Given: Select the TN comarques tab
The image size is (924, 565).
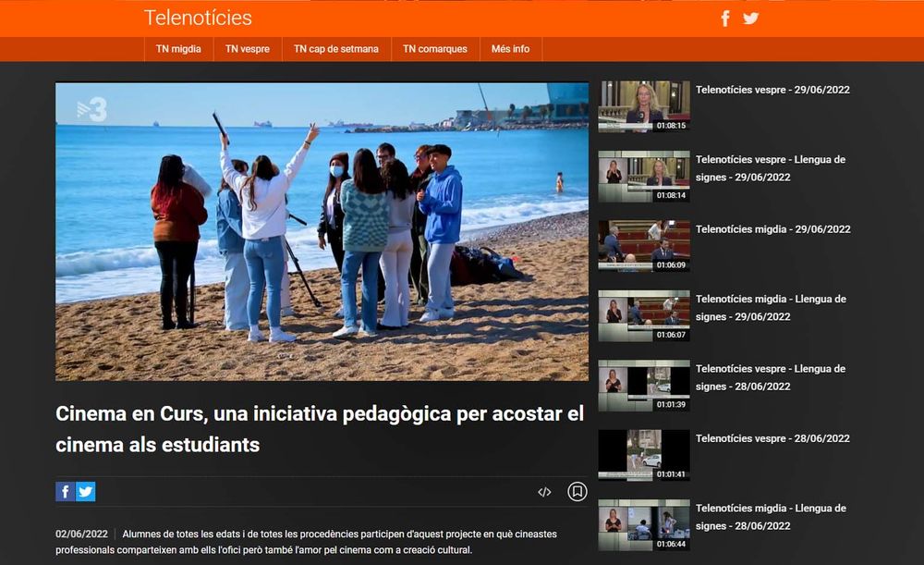Looking at the screenshot, I should (435, 49).
